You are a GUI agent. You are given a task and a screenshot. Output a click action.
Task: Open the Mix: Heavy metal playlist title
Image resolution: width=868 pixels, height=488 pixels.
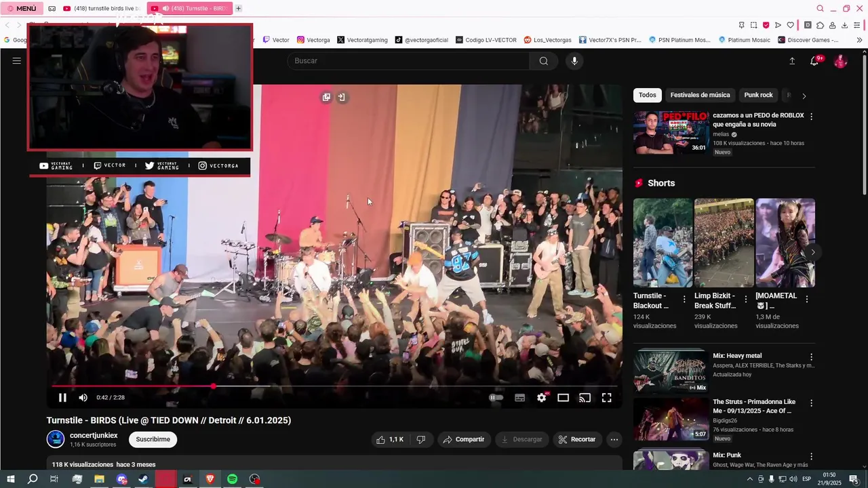737,356
